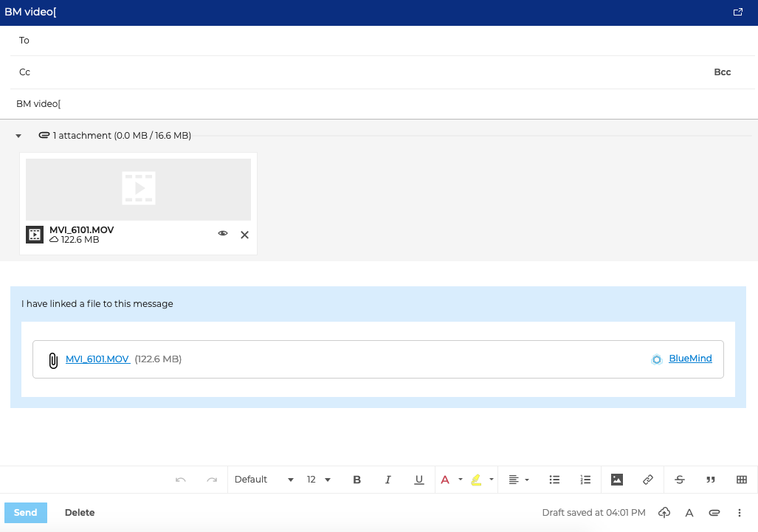Insert an image

(617, 480)
